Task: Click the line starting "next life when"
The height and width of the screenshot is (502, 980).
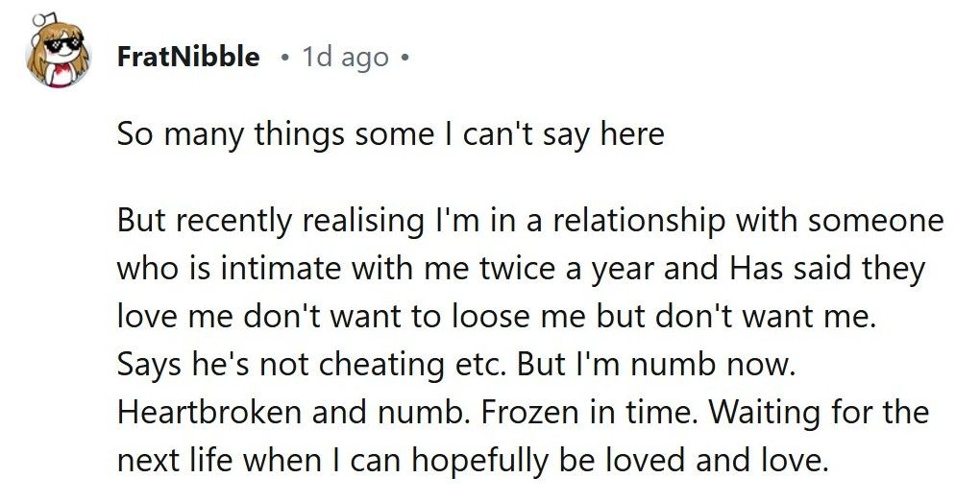Action: tap(472, 461)
